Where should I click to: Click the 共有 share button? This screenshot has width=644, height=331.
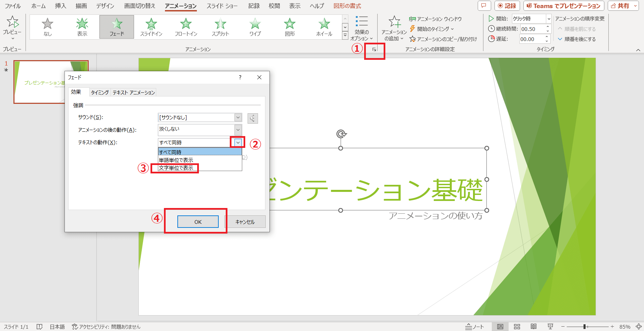tap(620, 6)
